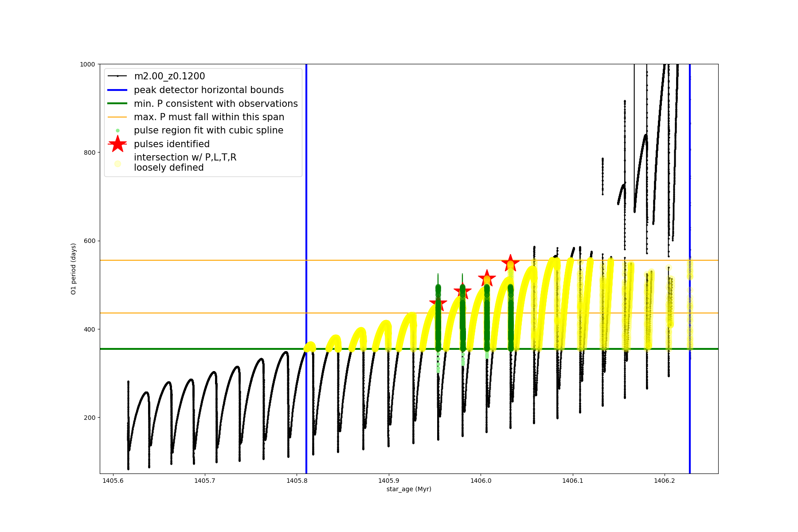Click third red star from the left
Screen dimensions: 798x532
click(487, 278)
